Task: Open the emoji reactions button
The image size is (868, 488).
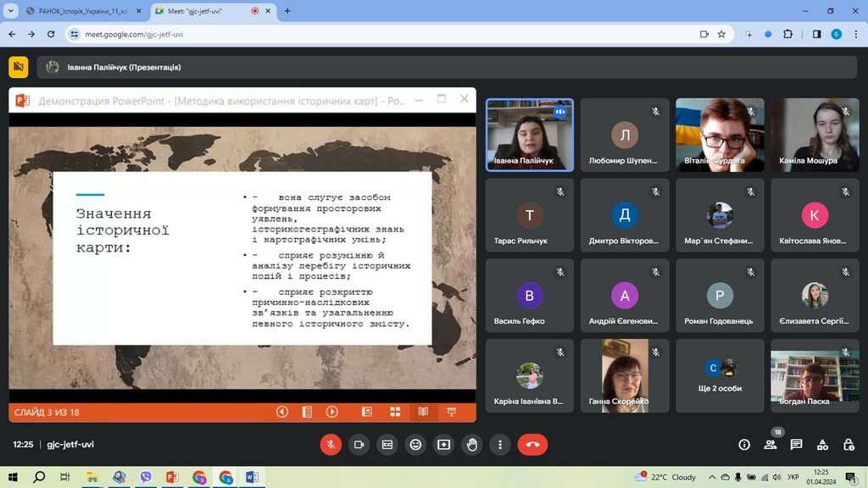Action: [x=415, y=444]
